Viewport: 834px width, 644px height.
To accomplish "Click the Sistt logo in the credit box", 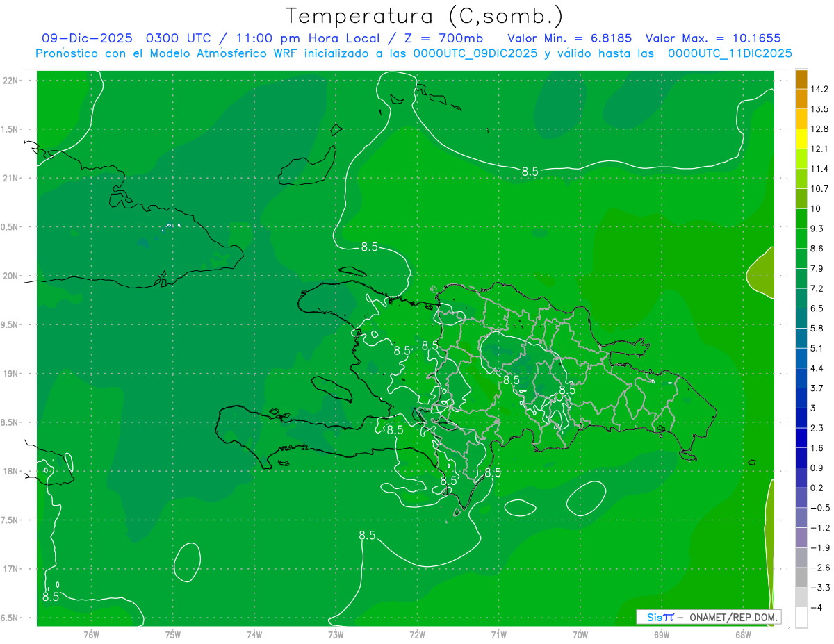I will 660,617.
